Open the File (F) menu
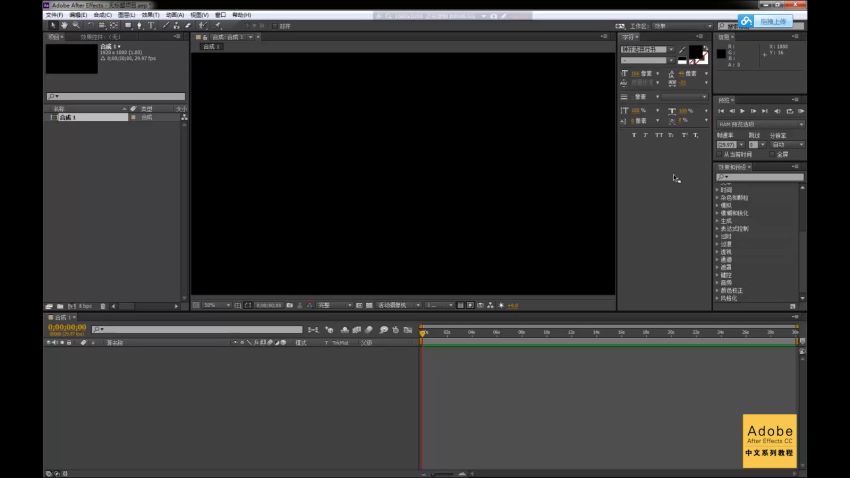 pyautogui.click(x=54, y=15)
